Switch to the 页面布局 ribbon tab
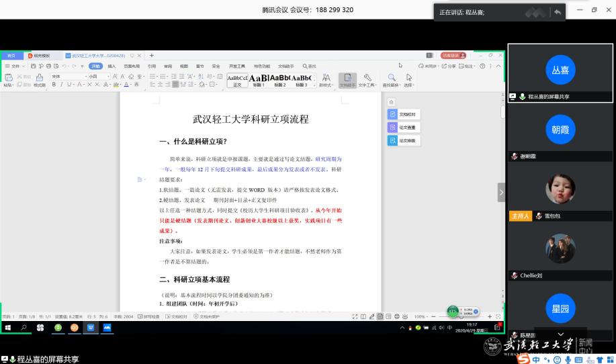The image size is (616, 364). 132,66
